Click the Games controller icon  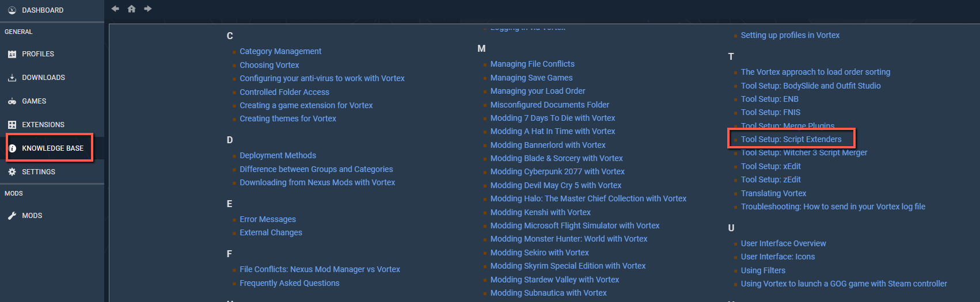[12, 101]
